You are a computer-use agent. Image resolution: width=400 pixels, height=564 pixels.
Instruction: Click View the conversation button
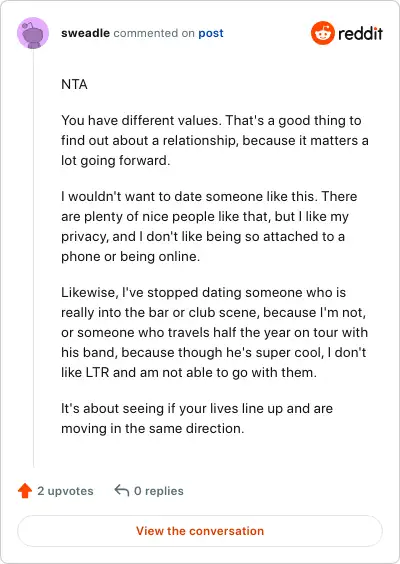click(200, 531)
